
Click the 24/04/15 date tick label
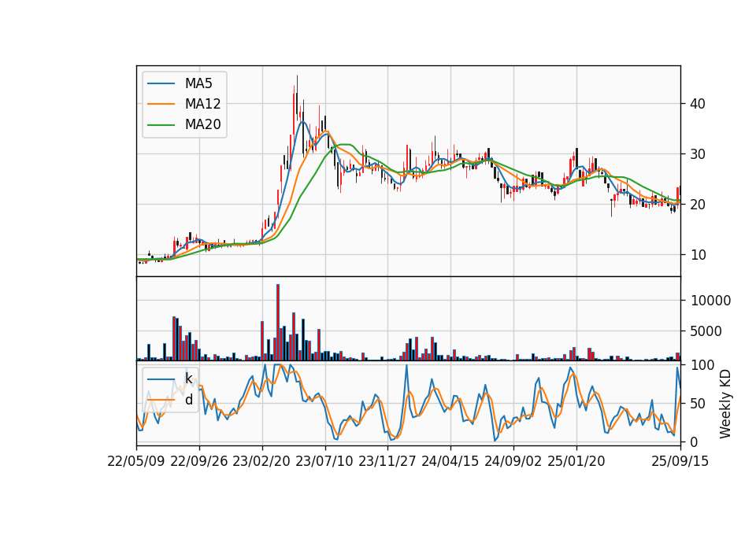[x=450, y=461]
